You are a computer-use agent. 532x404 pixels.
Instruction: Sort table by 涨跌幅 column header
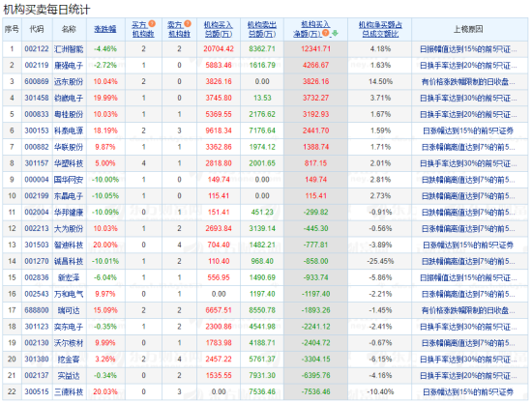[105, 29]
